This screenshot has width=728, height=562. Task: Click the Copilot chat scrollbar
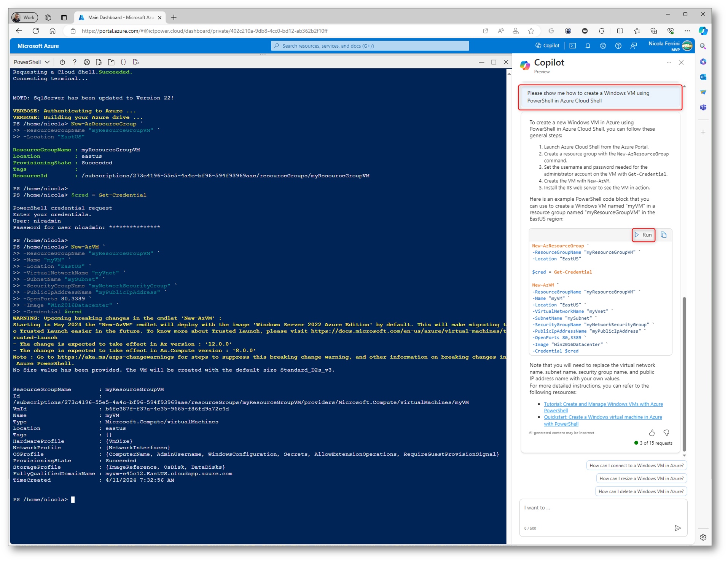[x=684, y=374]
